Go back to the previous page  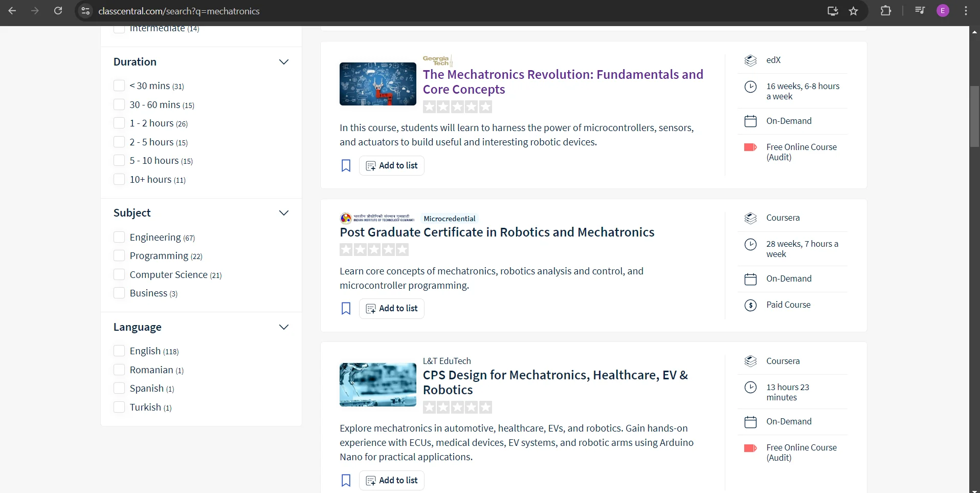click(x=12, y=11)
